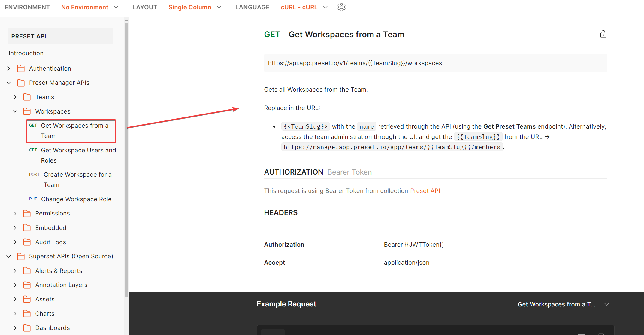This screenshot has height=335, width=644.
Task: Open the settings gear in the top toolbar
Action: click(x=341, y=7)
